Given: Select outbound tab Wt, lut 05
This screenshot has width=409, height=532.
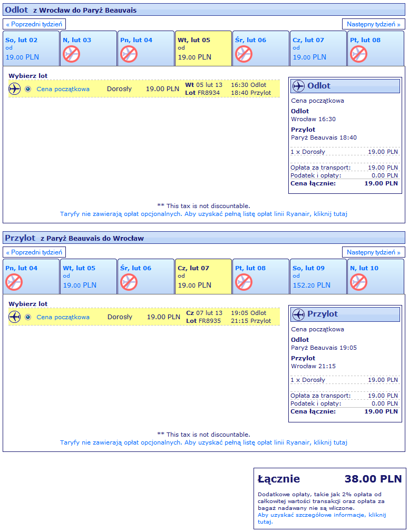Looking at the screenshot, I should pyautogui.click(x=203, y=48).
